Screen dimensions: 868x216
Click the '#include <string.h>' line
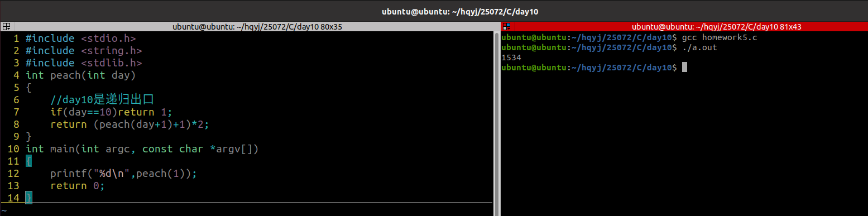(x=84, y=51)
